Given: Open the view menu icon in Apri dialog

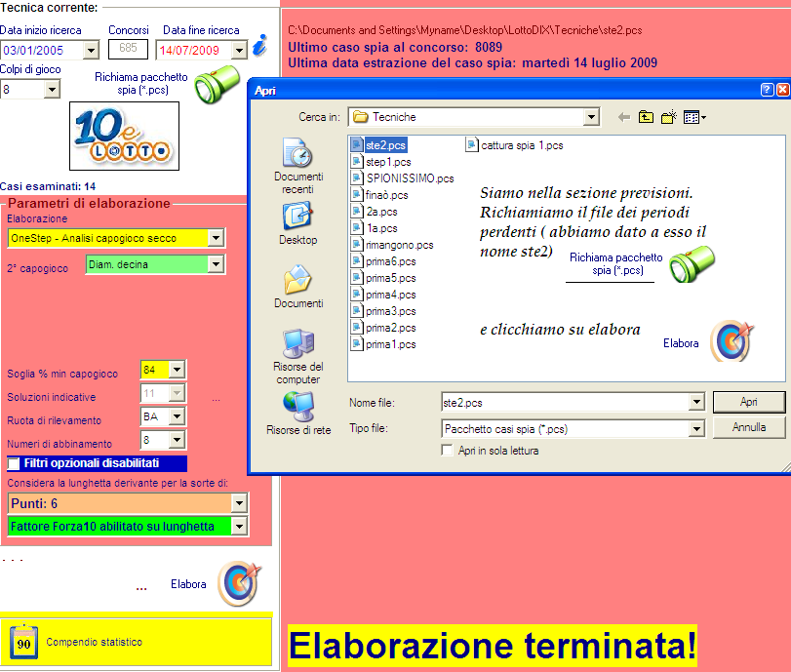Looking at the screenshot, I should point(694,118).
